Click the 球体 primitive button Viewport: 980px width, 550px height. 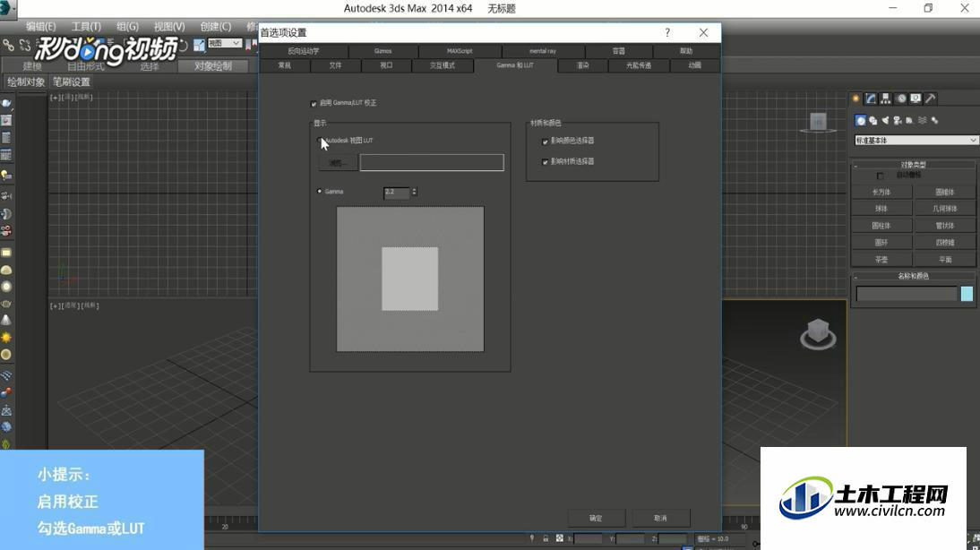click(x=881, y=209)
